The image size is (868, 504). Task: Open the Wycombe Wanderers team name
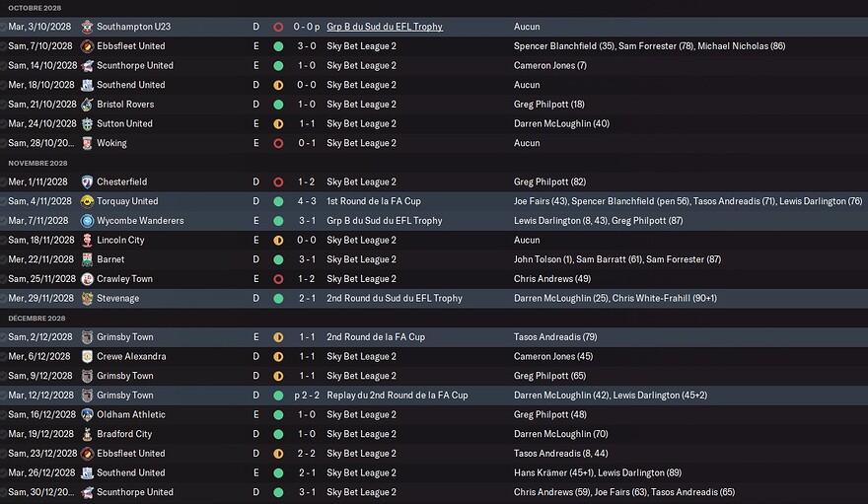[x=140, y=220]
